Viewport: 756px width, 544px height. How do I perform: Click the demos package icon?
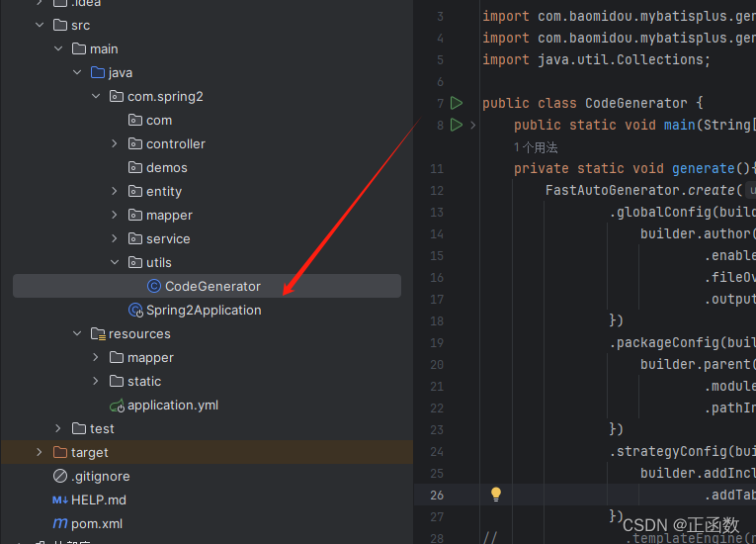click(135, 167)
